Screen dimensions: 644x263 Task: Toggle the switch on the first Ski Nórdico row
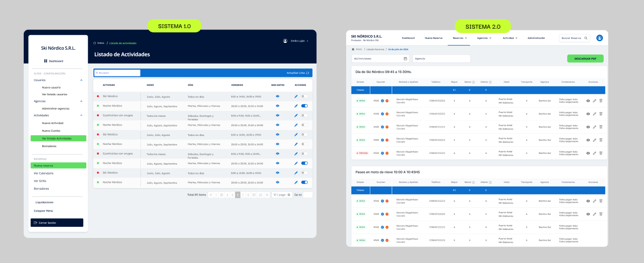(x=305, y=96)
